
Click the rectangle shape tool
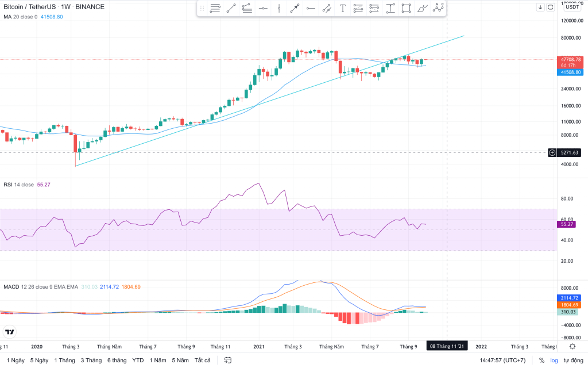[407, 8]
